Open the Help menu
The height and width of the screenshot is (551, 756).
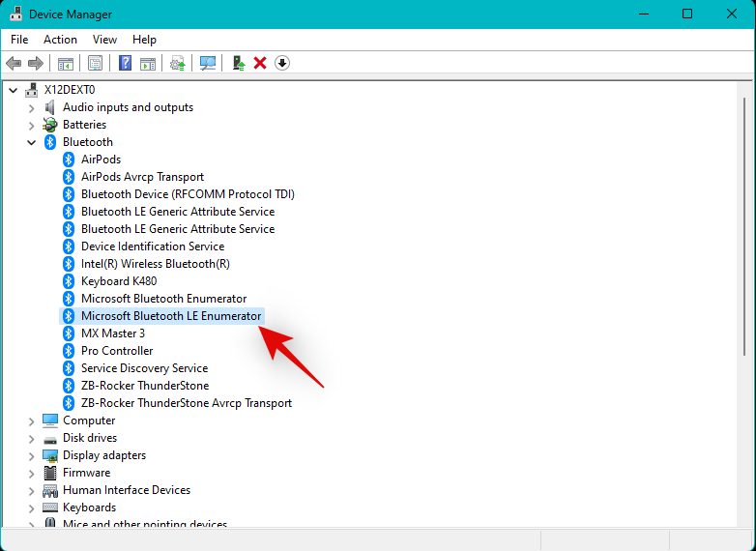tap(144, 40)
